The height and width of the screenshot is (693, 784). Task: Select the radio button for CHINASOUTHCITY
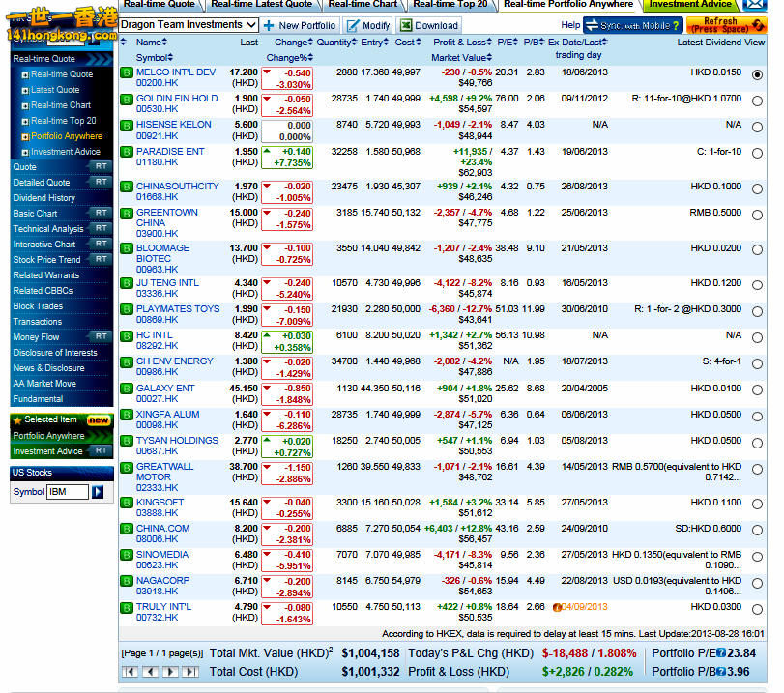[x=758, y=189]
